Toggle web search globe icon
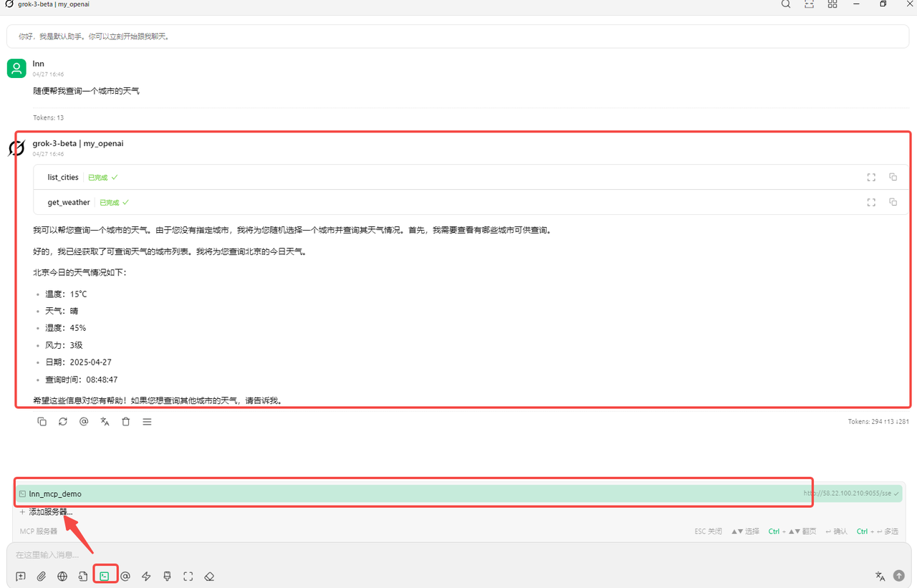The width and height of the screenshot is (917, 588). click(62, 577)
